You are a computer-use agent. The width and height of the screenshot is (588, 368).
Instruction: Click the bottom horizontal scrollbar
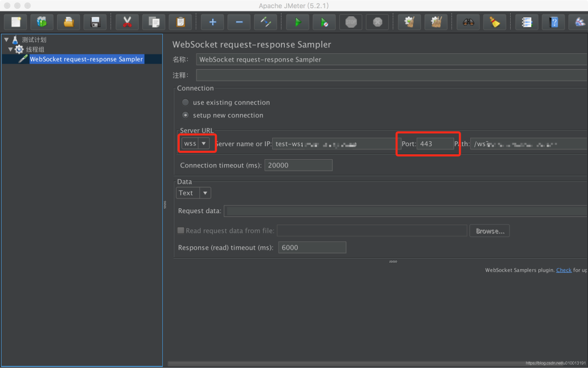(377, 363)
